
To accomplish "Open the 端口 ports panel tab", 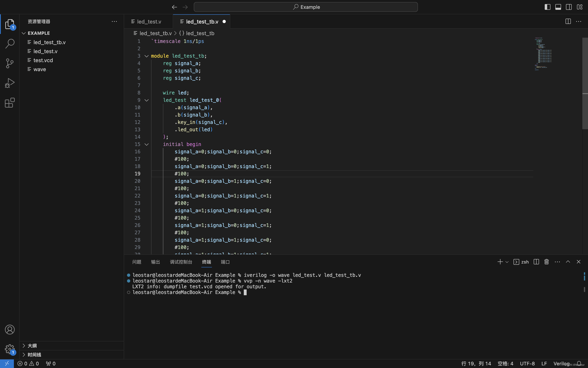I will 225,262.
